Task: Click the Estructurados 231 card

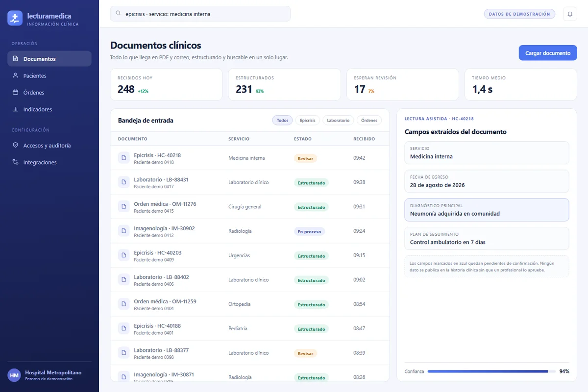Action: 285,84
